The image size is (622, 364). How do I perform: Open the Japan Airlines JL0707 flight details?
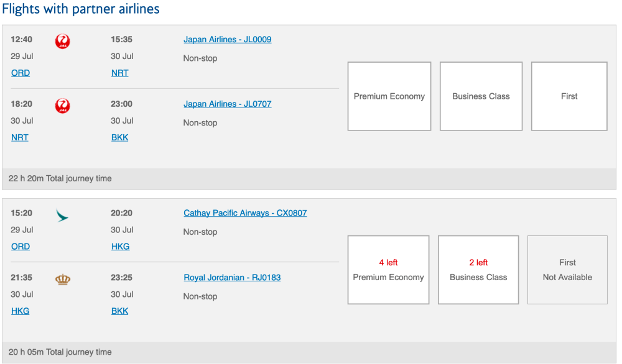[x=227, y=104]
